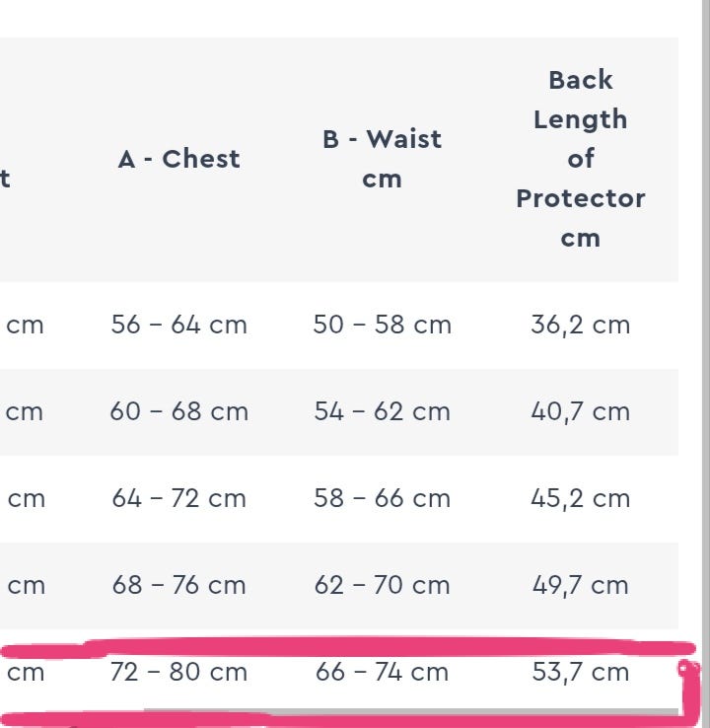Click the 54 – 62 cm waist value
The width and height of the screenshot is (710, 728).
pyautogui.click(x=382, y=411)
